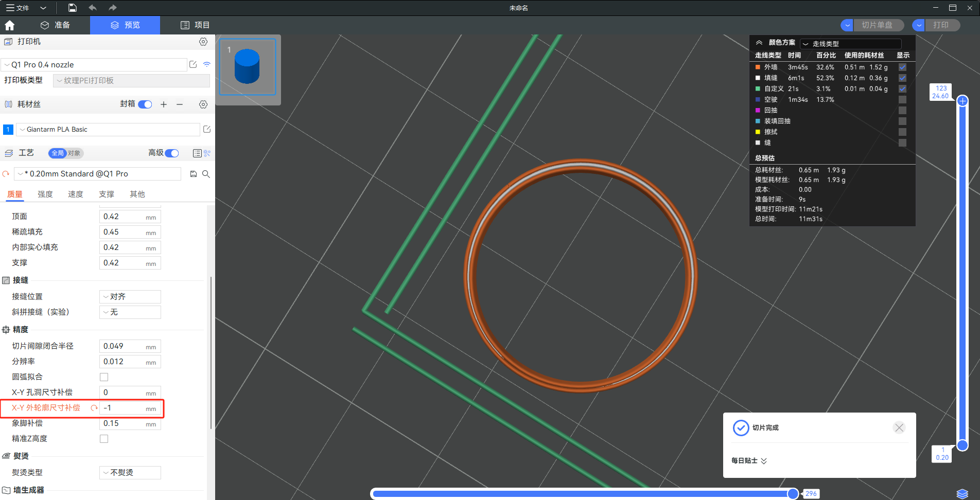Uncheck 外墙 display checkbox in legend
Screen dimensions: 980x500
(902, 67)
